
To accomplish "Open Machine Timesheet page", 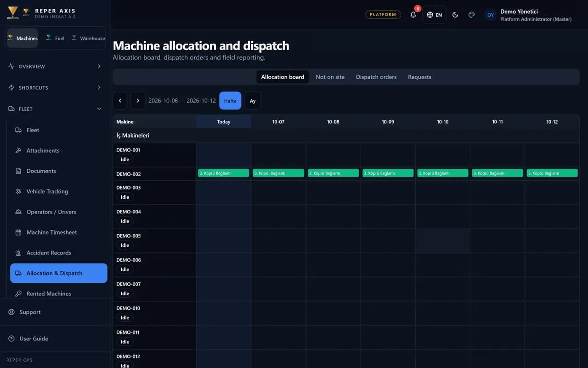I will click(x=59, y=232).
